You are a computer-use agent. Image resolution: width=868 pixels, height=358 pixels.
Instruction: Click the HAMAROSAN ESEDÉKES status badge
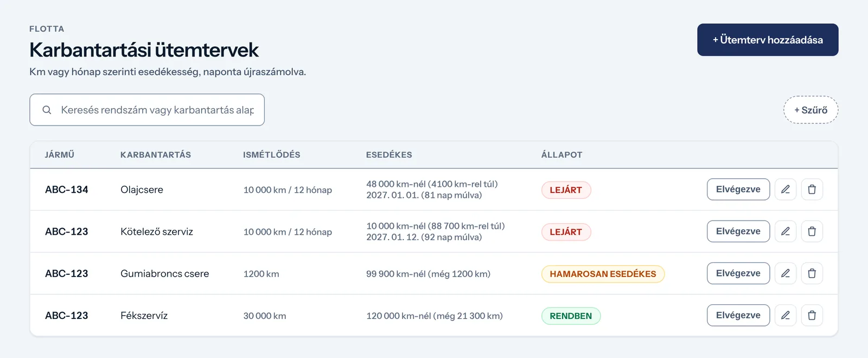coord(603,274)
